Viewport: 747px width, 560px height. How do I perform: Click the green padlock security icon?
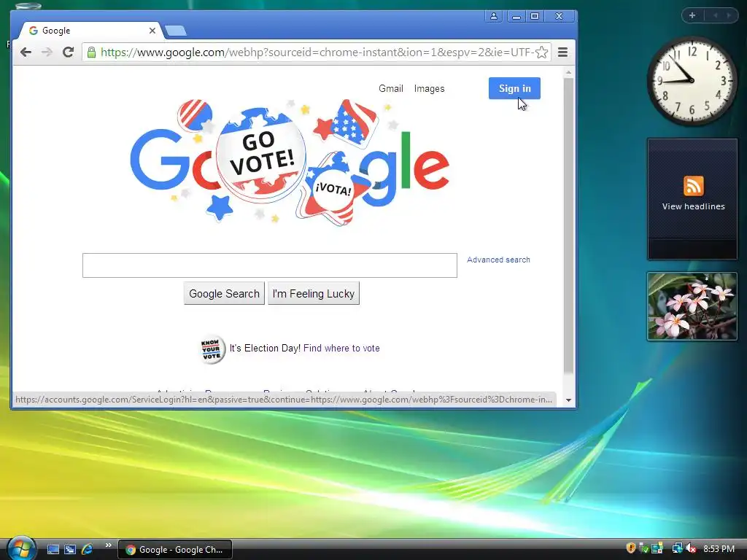[x=91, y=52]
